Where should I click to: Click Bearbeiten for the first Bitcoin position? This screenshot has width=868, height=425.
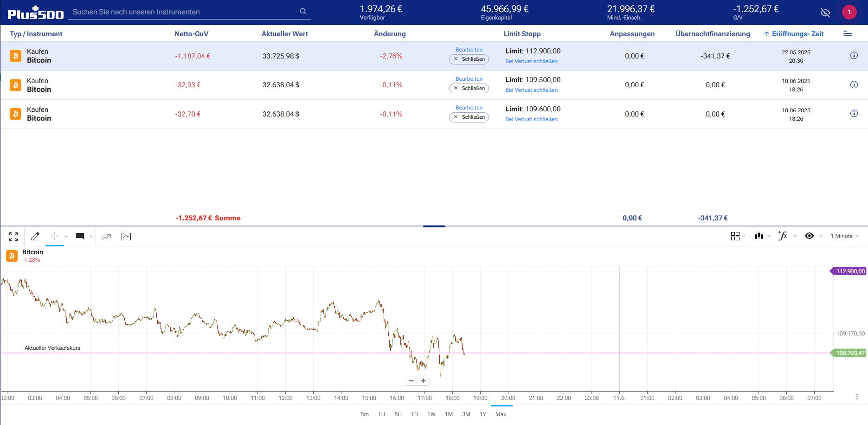point(469,50)
